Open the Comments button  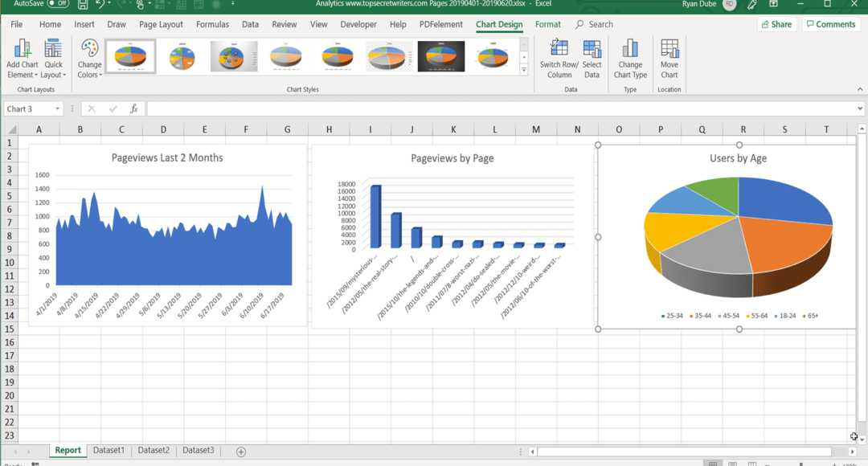830,24
